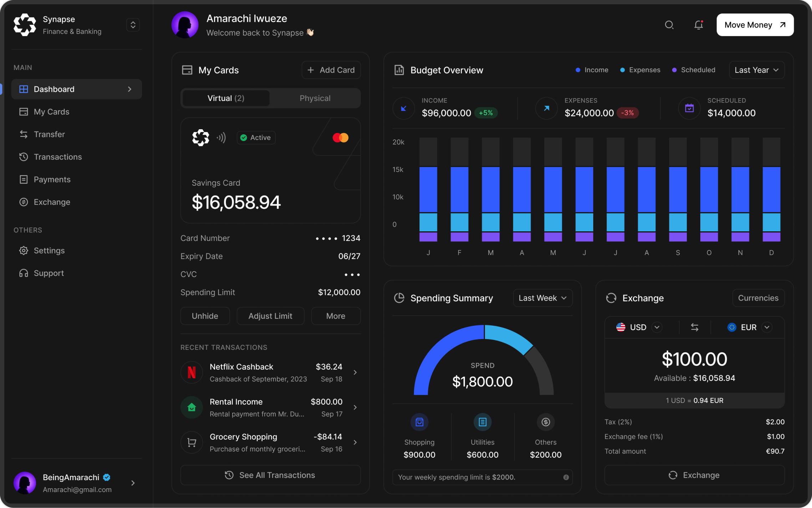
Task: Open Transactions in sidebar
Action: click(x=77, y=157)
